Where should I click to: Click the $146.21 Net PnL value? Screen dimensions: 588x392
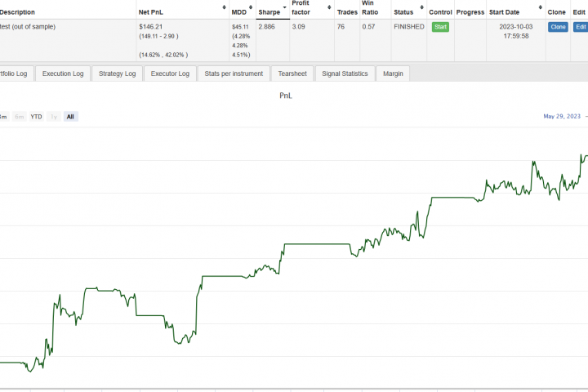[x=150, y=27]
